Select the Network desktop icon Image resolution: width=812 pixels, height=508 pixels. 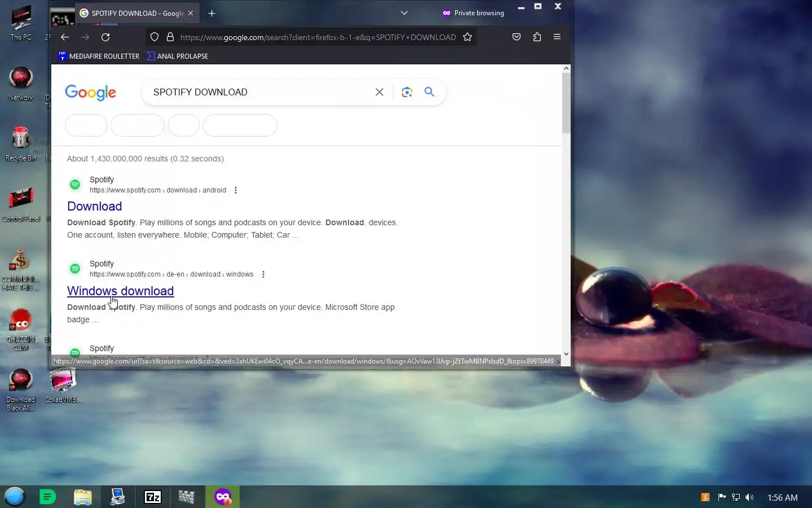coord(21,84)
